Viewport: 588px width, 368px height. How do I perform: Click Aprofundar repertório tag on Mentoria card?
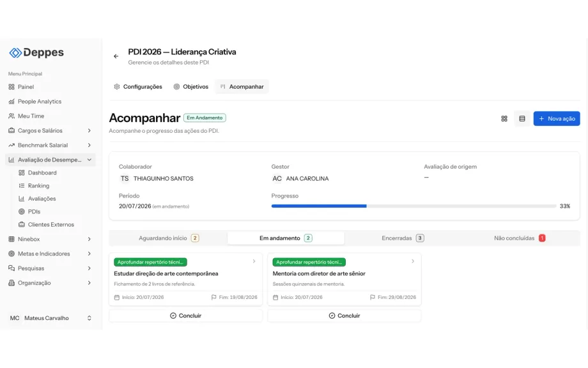tap(309, 263)
